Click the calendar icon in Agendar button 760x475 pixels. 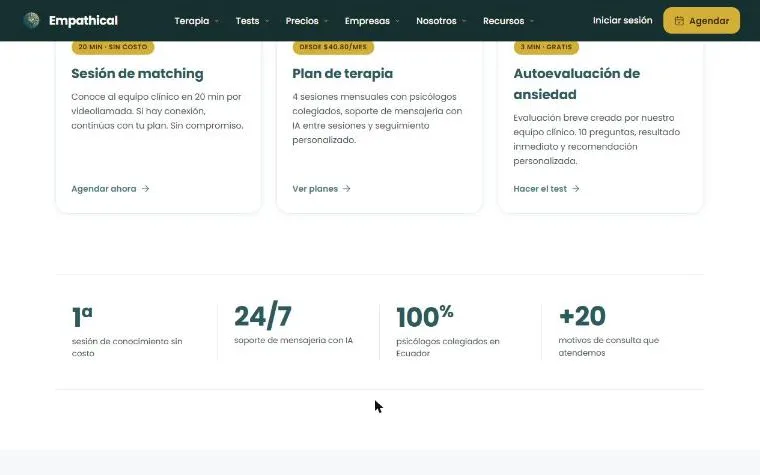click(x=679, y=21)
